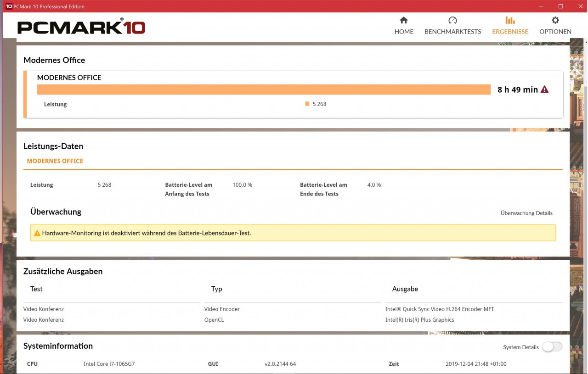Image resolution: width=588 pixels, height=374 pixels.
Task: Click Video Konferenz in the Video Encoder row
Action: click(44, 309)
